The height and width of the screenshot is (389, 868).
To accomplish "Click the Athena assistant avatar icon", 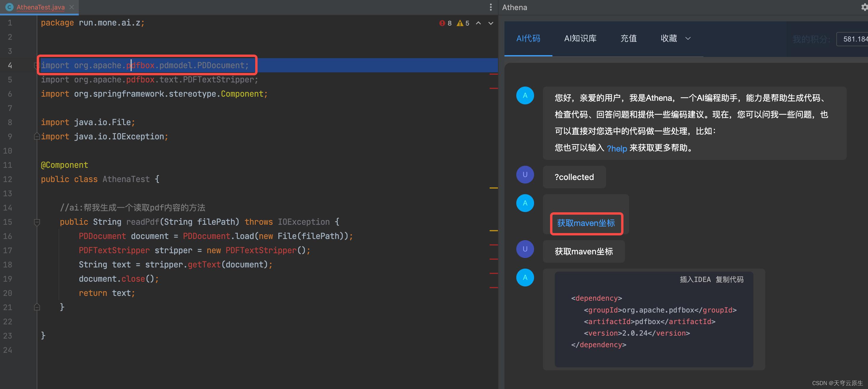I will pyautogui.click(x=525, y=95).
